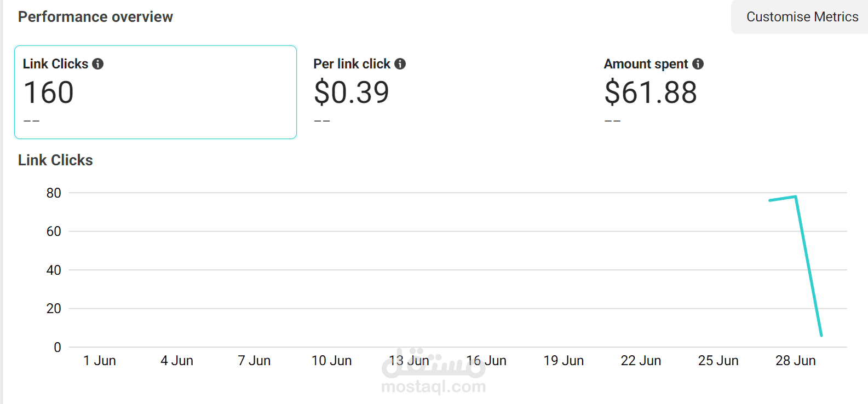
Task: Click the $61.88 amount spent value
Action: [x=651, y=93]
